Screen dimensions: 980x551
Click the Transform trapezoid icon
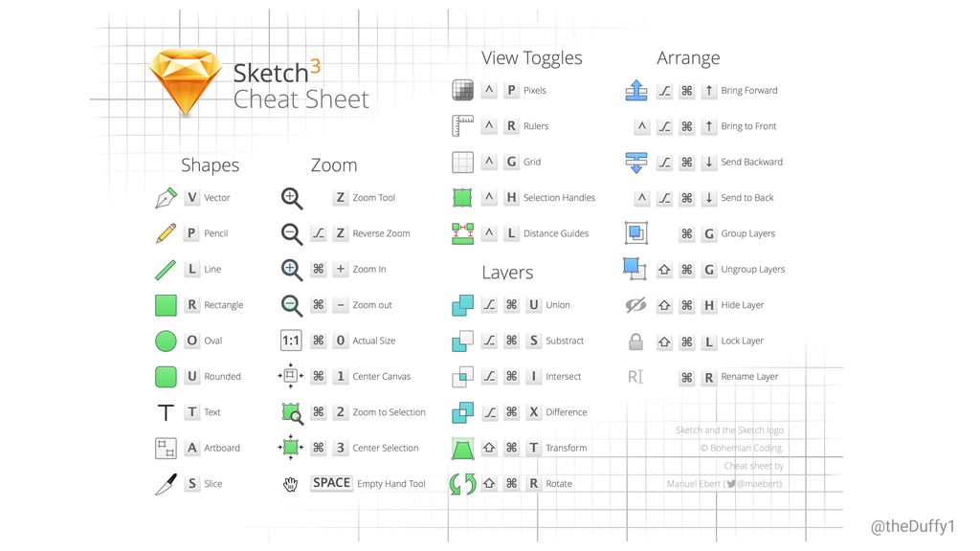click(x=462, y=448)
